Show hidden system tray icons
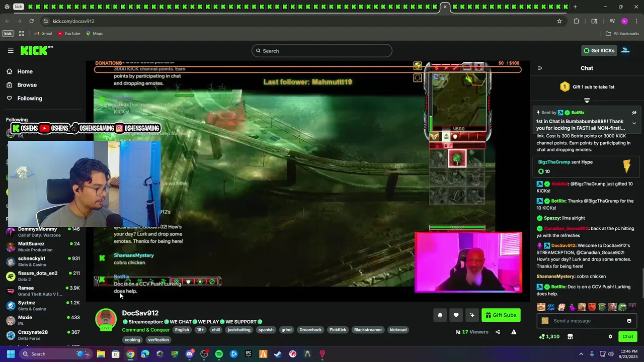The height and width of the screenshot is (362, 644). [581, 354]
